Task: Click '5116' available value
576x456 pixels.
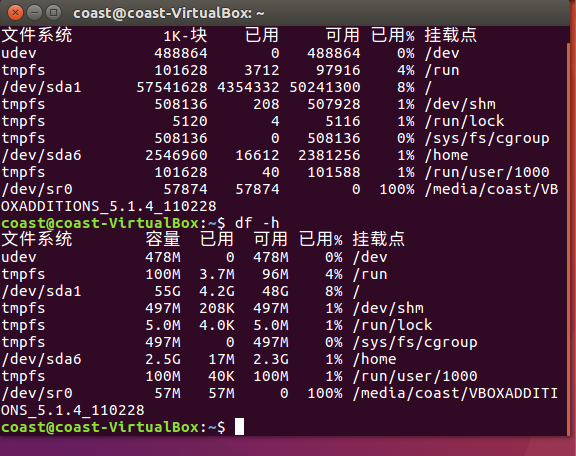Action: point(343,121)
